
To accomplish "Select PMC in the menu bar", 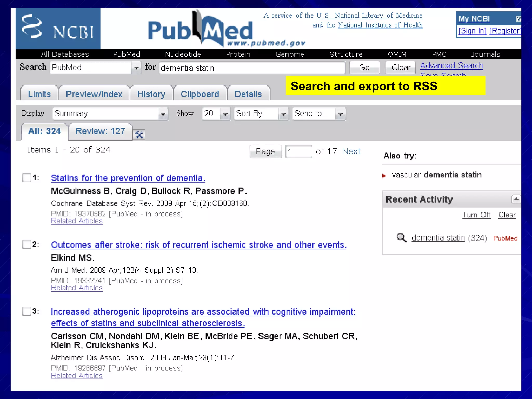I will [x=439, y=54].
